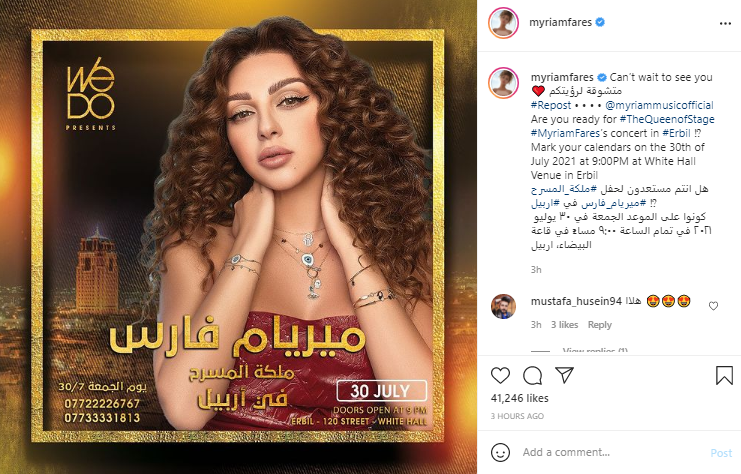Open the #TheQueenofStage hashtag
Viewport: 741px width, 474px height.
(667, 119)
